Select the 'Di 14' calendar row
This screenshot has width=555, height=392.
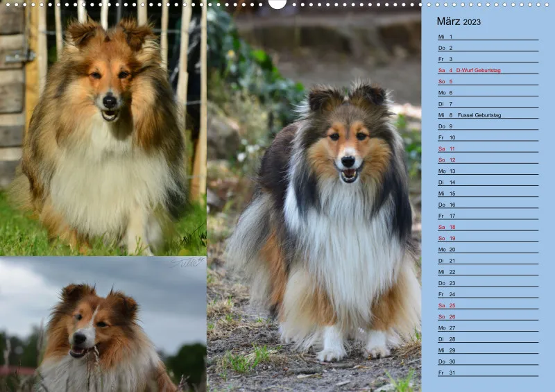pos(488,182)
